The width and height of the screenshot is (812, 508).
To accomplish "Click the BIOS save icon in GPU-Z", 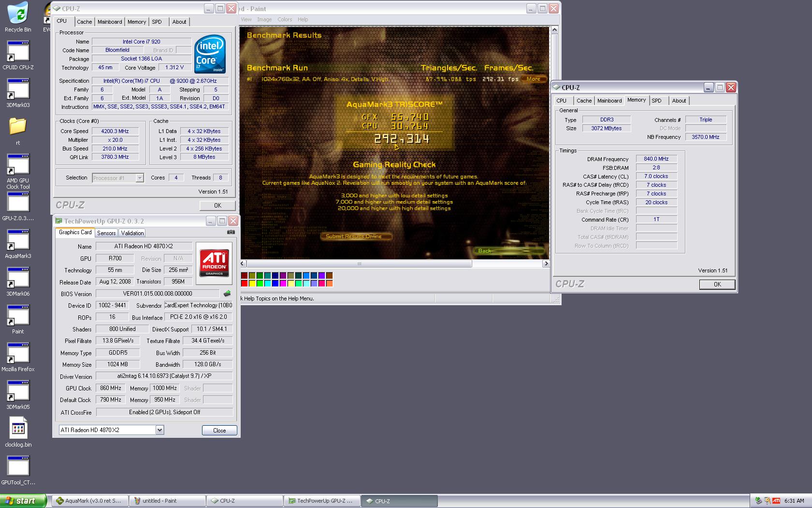I will [227, 294].
